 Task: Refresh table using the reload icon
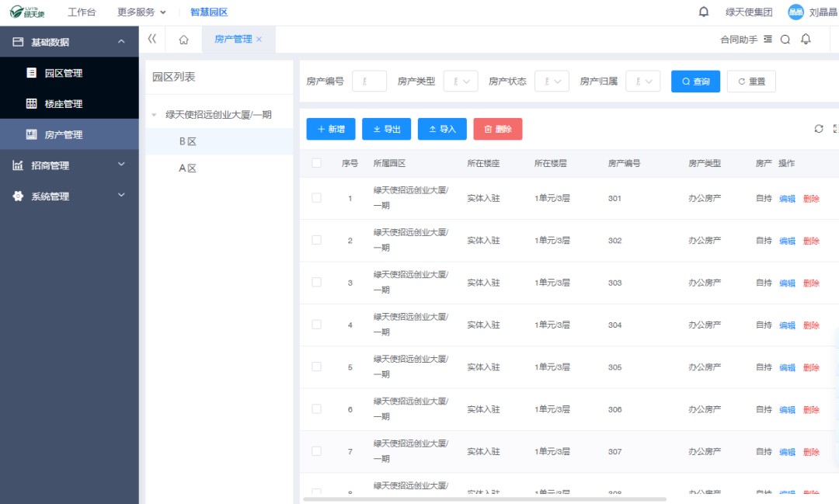(x=819, y=129)
